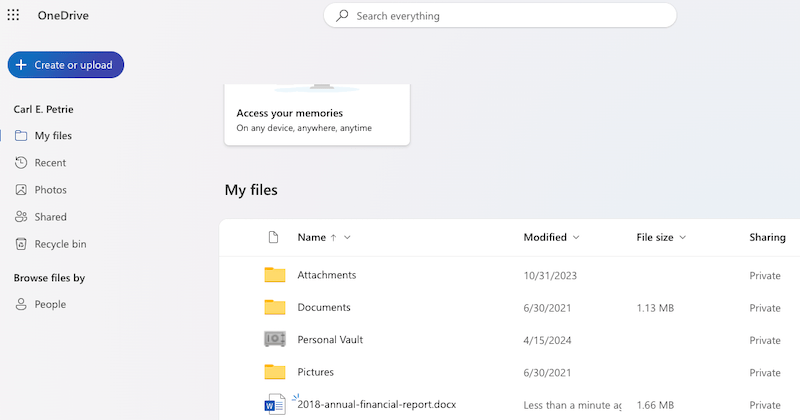Click Private sharing status for Attachments
This screenshot has height=420, width=800.
pos(765,276)
